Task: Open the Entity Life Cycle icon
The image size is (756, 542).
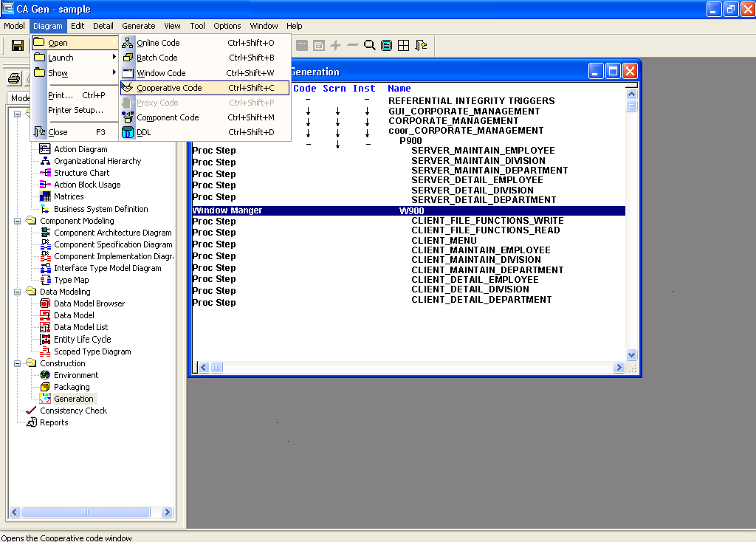Action: coord(45,340)
